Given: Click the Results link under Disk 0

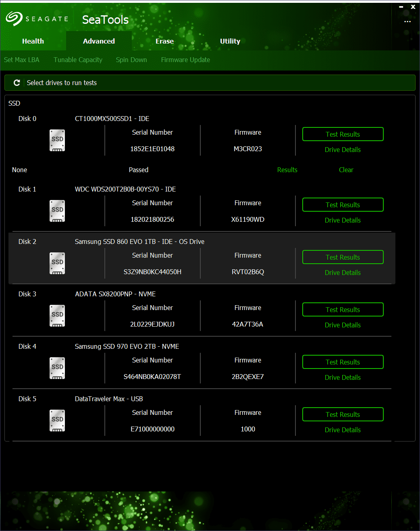Looking at the screenshot, I should pyautogui.click(x=287, y=170).
